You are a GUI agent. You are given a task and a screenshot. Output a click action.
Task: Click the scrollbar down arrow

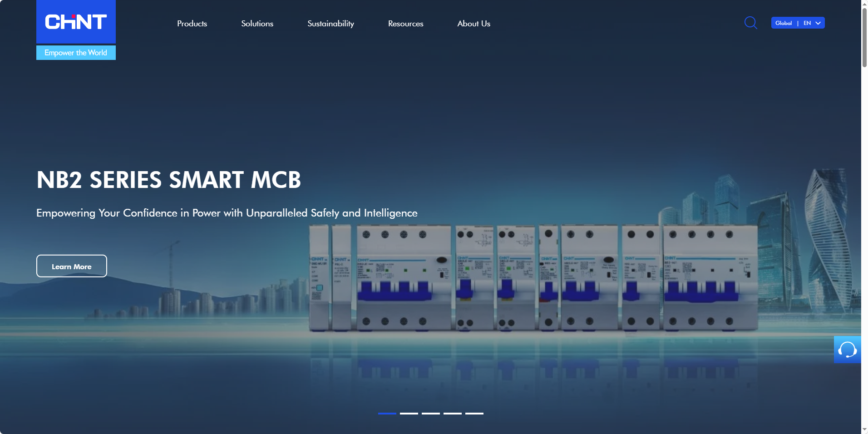tap(864, 429)
